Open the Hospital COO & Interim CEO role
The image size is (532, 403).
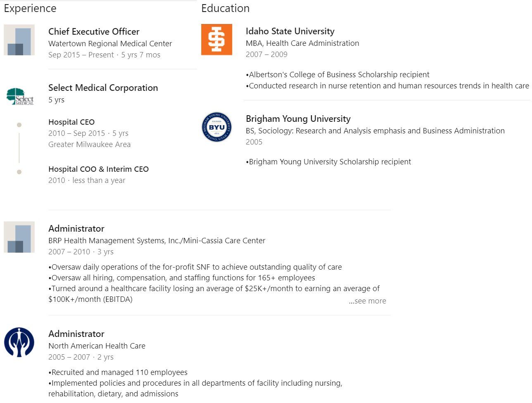point(98,169)
